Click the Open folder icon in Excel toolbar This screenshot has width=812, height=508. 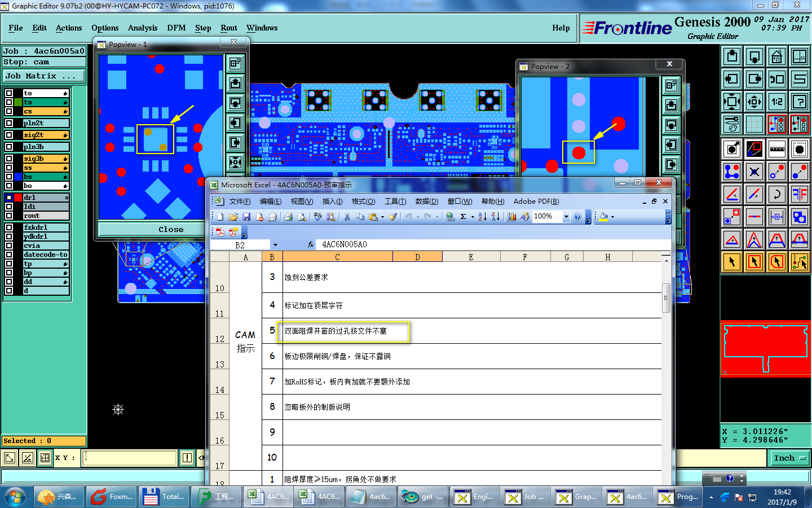(x=233, y=217)
